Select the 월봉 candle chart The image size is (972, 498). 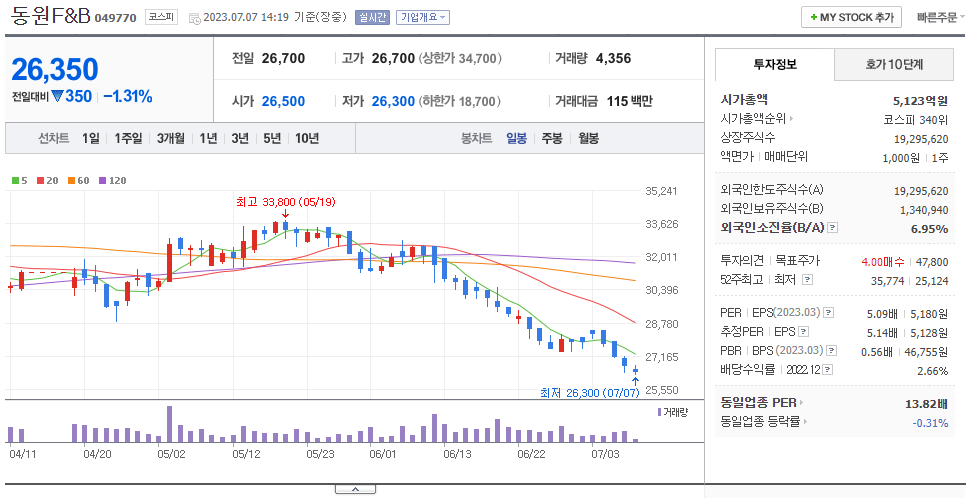[588, 138]
